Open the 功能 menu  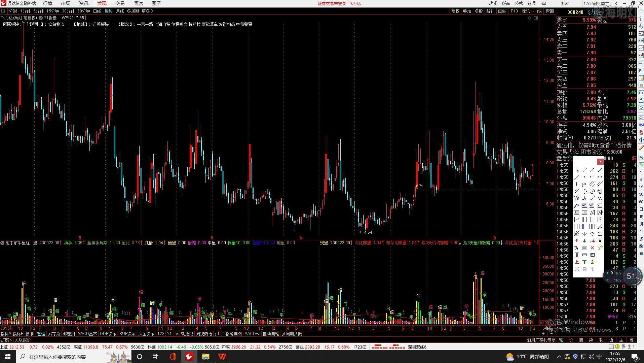tap(493, 3)
